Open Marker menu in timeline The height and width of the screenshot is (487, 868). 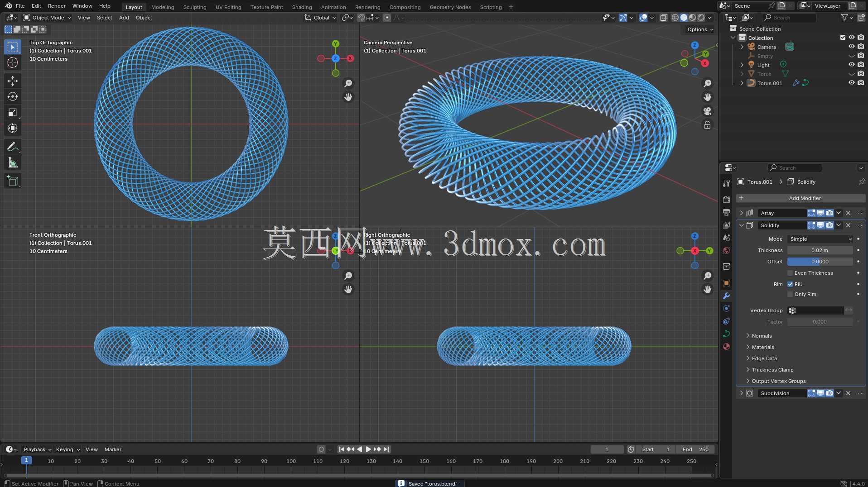point(113,449)
